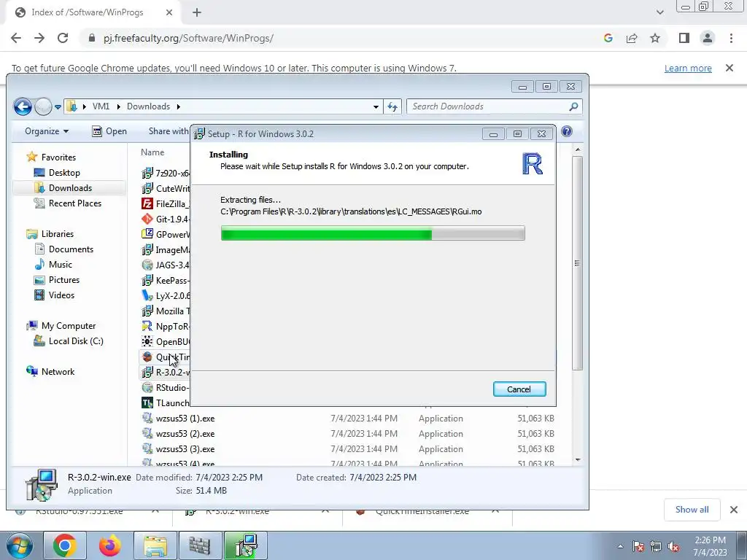The height and width of the screenshot is (560, 747).
Task: Click the installer green progress bar
Action: click(x=373, y=233)
